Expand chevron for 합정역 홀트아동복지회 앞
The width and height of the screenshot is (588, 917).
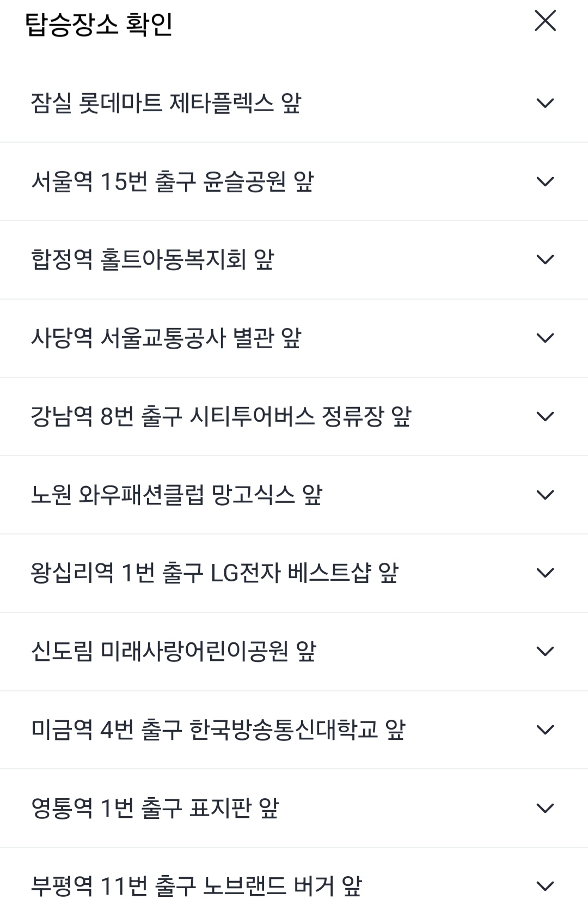point(545,259)
